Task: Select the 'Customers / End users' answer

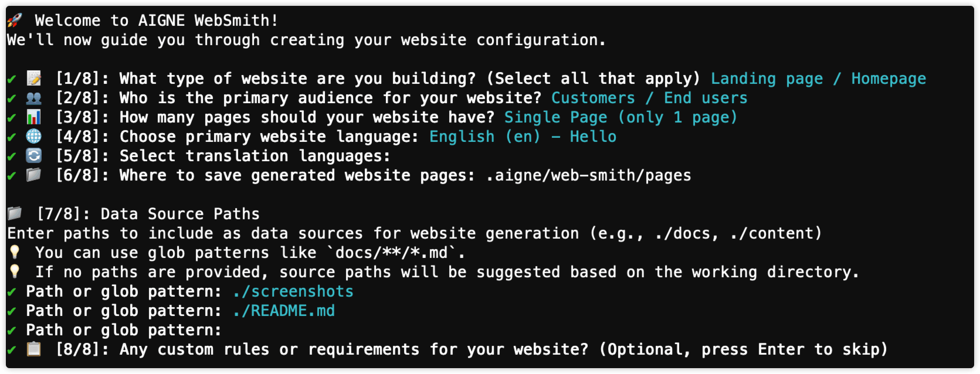Action: (649, 98)
